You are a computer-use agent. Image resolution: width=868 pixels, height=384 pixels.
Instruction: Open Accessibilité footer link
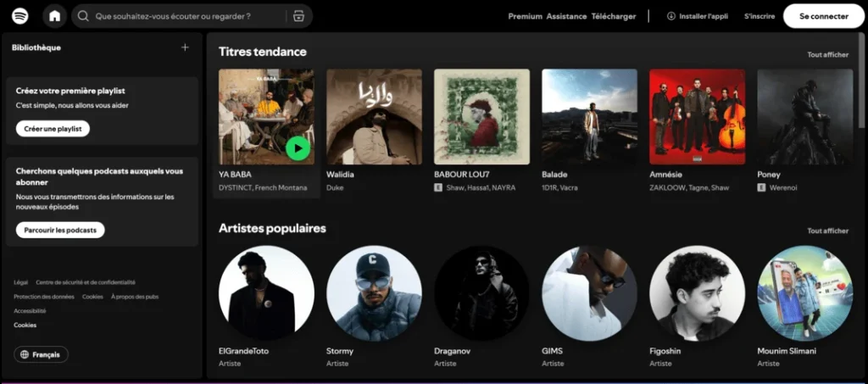coord(30,311)
